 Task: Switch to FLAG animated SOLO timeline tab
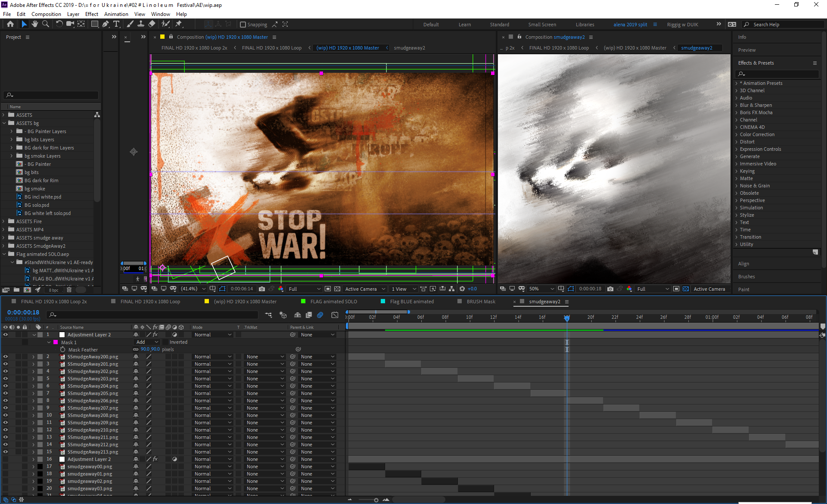[333, 302]
